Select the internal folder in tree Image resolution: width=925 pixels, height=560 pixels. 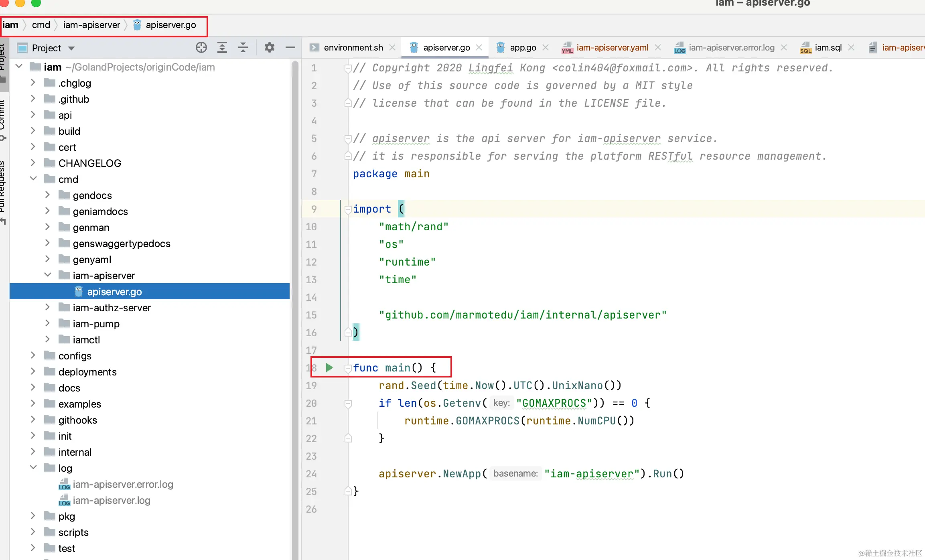point(75,452)
